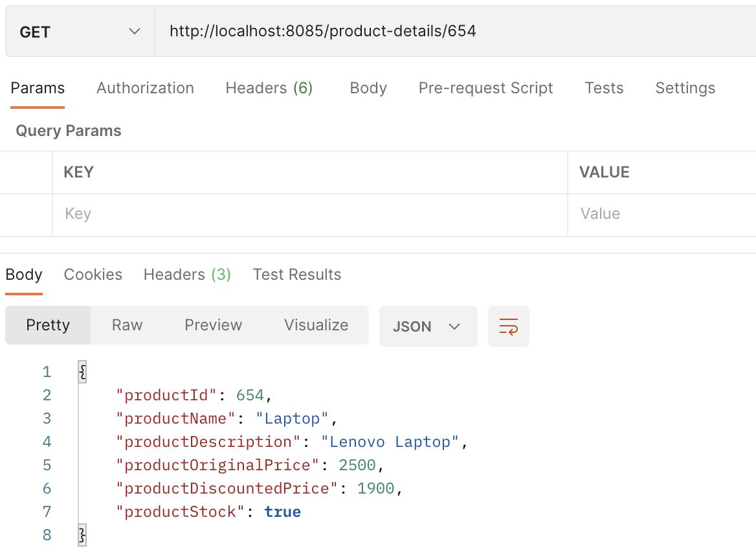Click the beautify response icon next to JSON dropdown
756x557 pixels.
point(509,326)
